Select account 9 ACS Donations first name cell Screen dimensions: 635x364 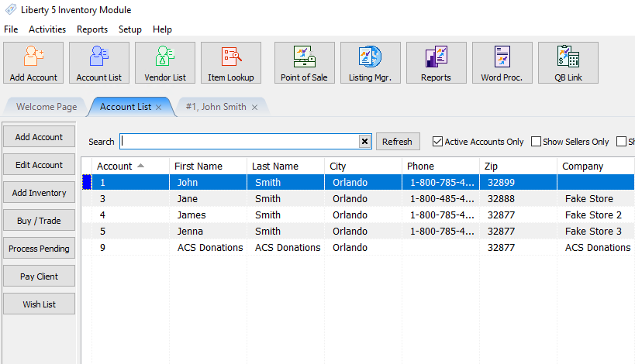tap(208, 247)
